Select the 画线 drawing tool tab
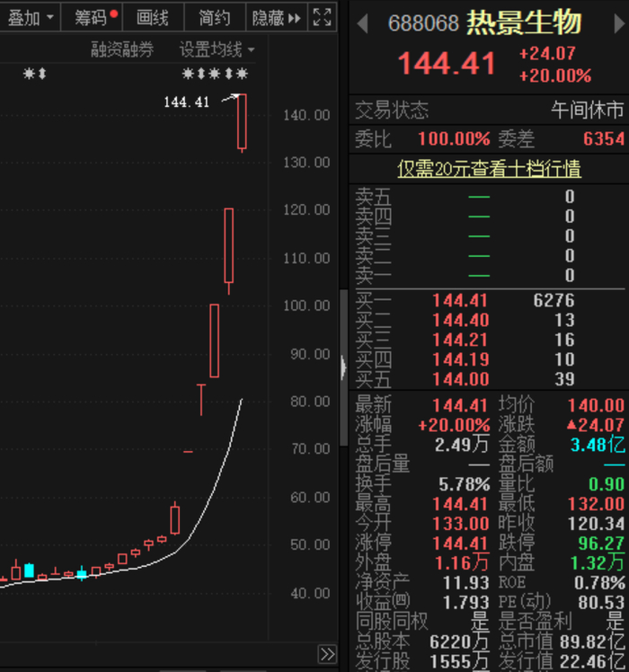The image size is (629, 672). pos(153,18)
